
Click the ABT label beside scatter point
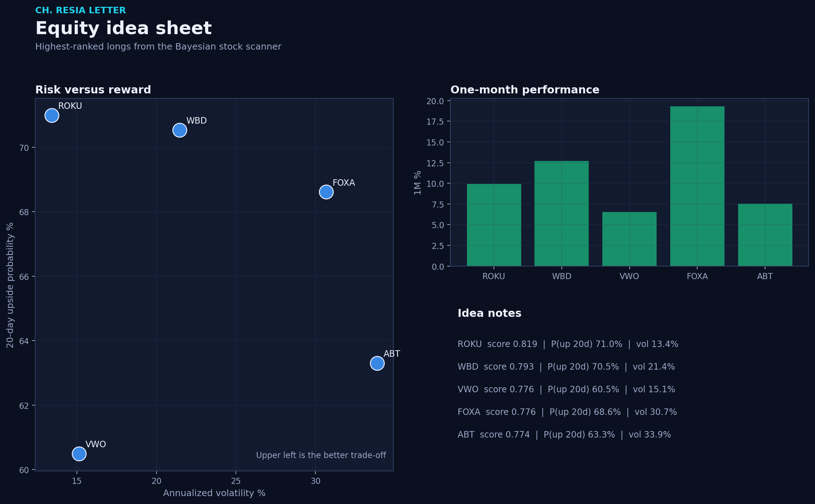(x=392, y=354)
